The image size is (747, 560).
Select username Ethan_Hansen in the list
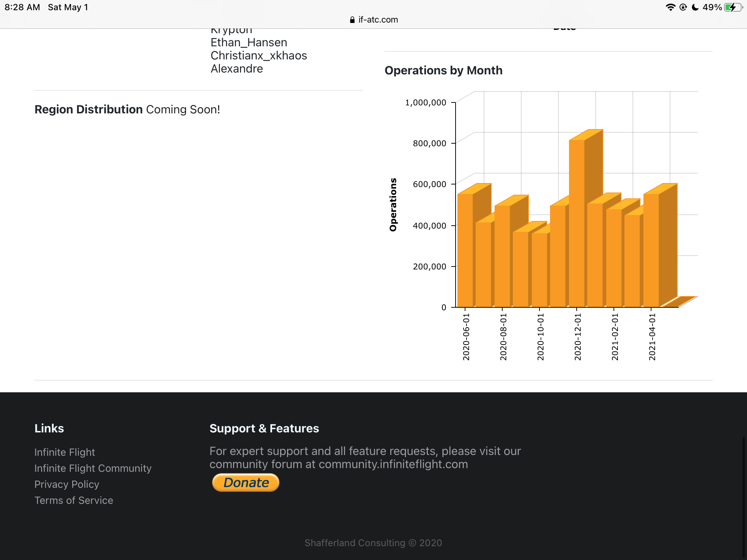pos(249,42)
